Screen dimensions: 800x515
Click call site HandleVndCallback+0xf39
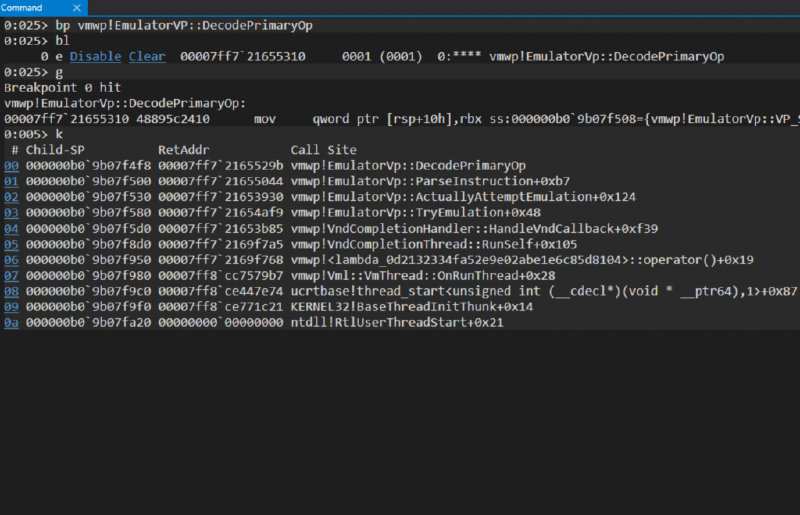coord(474,229)
